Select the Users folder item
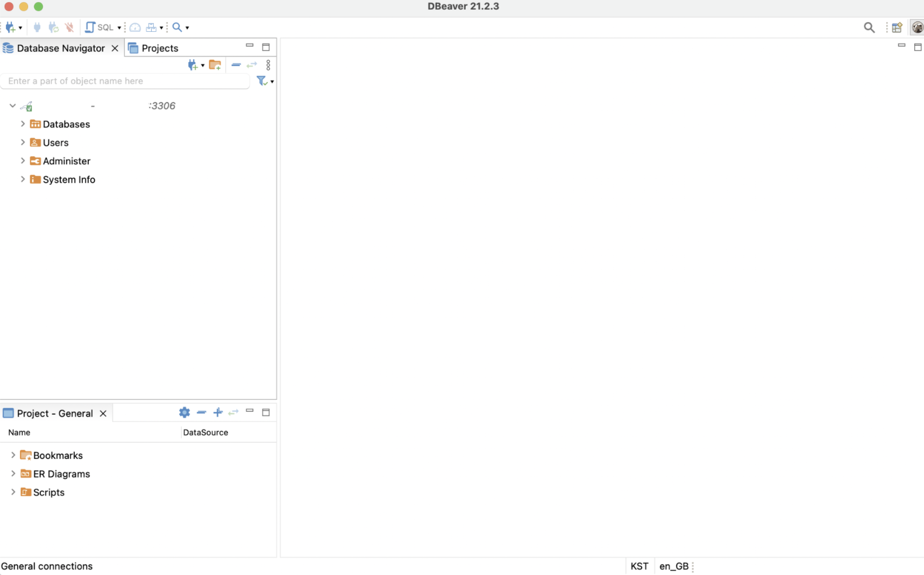924x575 pixels. [49, 142]
